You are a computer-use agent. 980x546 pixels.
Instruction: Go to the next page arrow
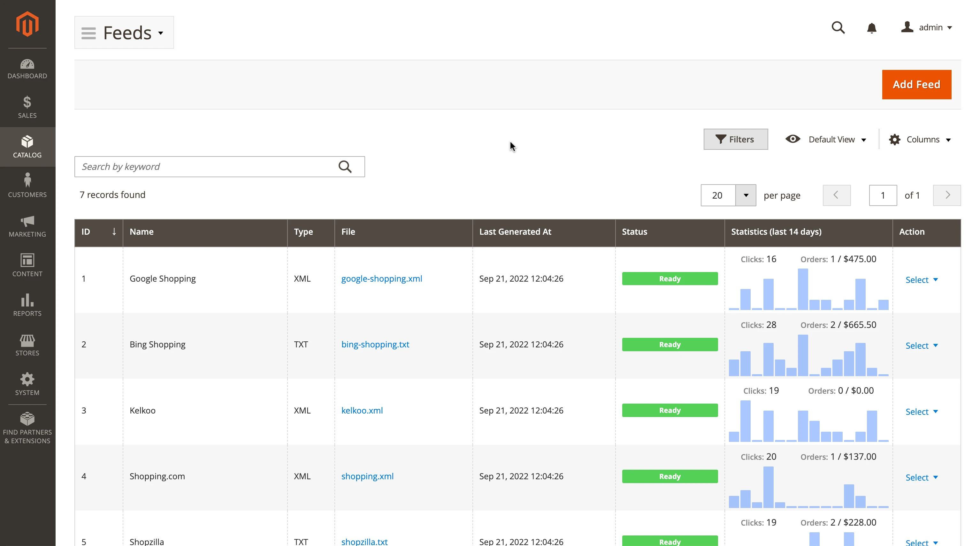[947, 195]
